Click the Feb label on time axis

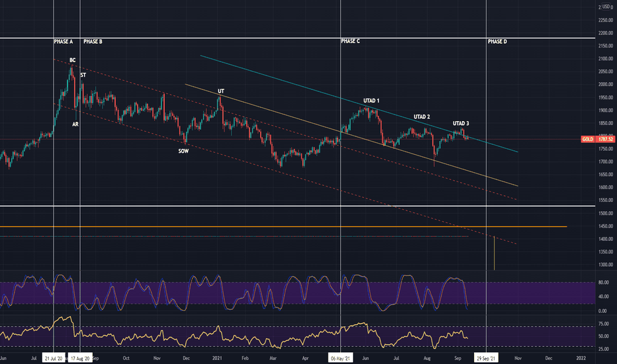click(x=245, y=358)
